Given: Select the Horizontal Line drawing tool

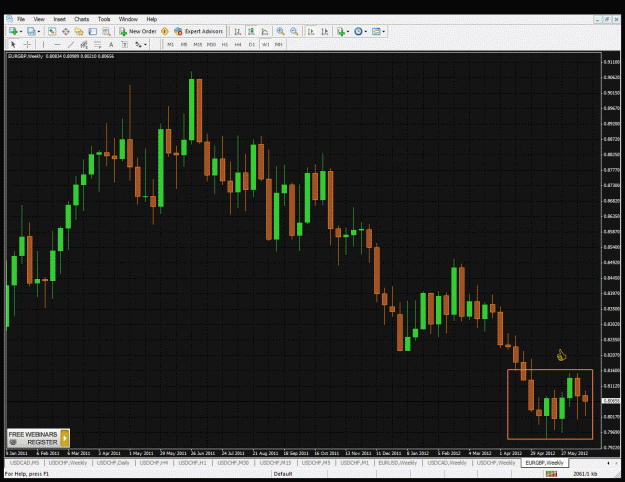Looking at the screenshot, I should [57, 44].
